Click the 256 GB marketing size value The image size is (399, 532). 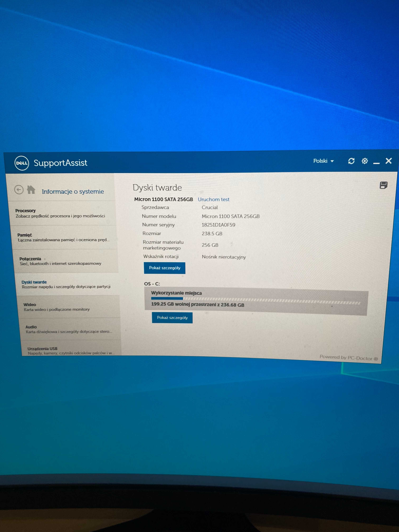(210, 245)
